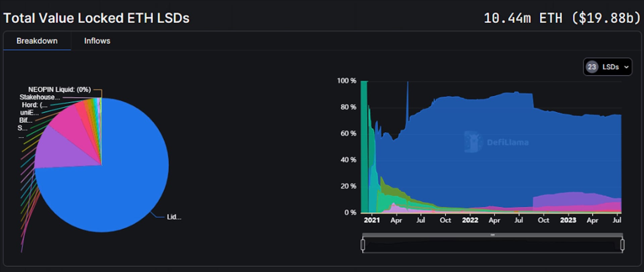The image size is (644, 272).
Task: Click the NEOPIN Liquid: (0%) label
Action: [x=59, y=90]
